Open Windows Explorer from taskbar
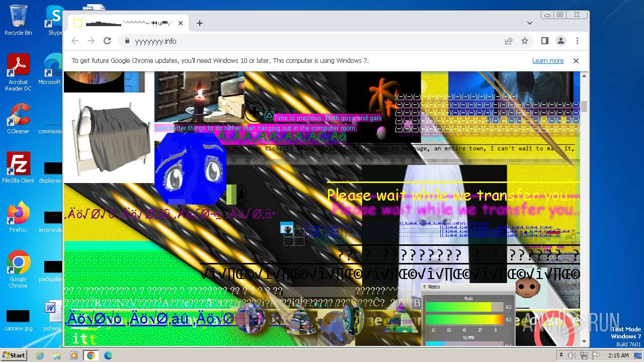Image resolution: width=644 pixels, height=362 pixels. point(57,355)
